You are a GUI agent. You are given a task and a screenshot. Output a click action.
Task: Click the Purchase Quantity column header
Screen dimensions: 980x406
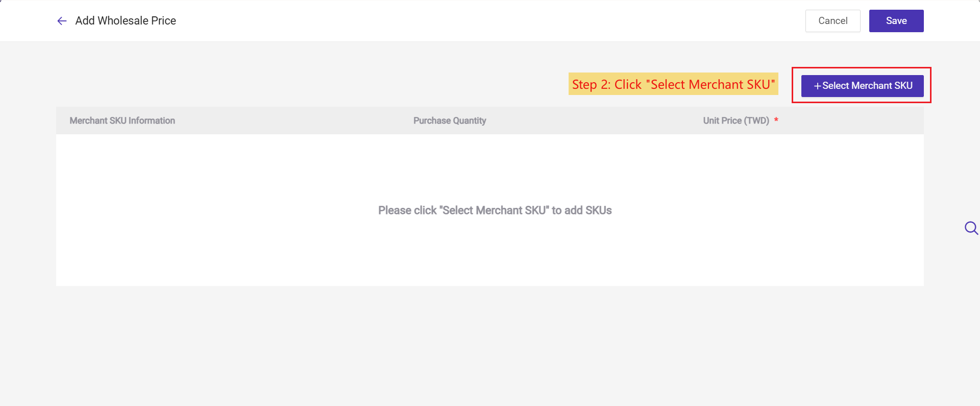pos(450,121)
